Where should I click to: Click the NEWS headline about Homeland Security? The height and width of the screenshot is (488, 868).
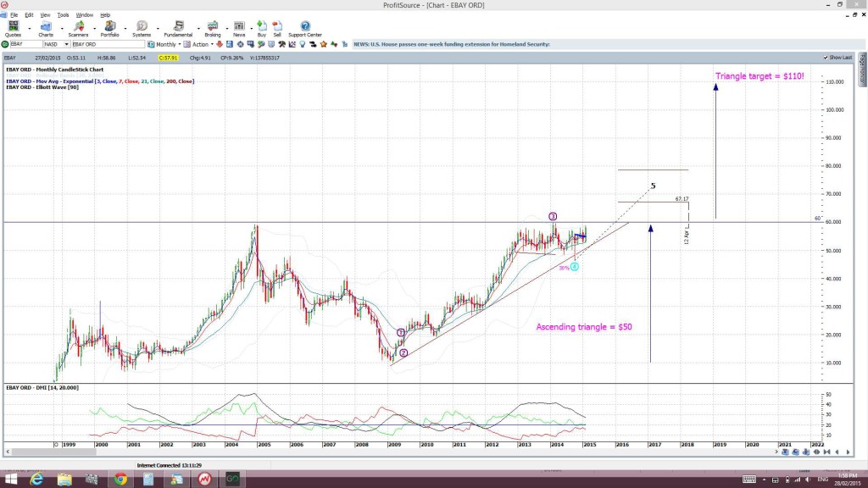tap(452, 44)
